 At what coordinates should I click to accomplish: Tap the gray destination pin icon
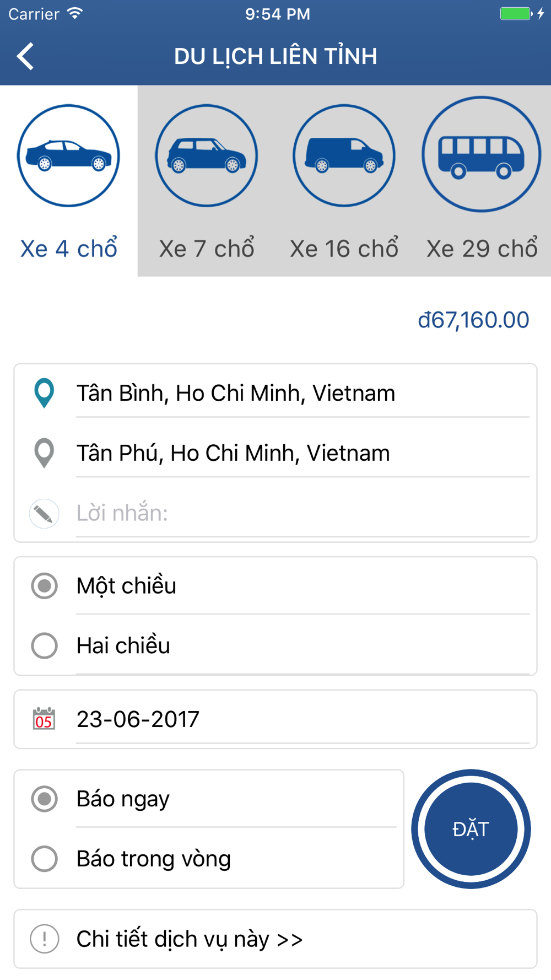point(44,453)
